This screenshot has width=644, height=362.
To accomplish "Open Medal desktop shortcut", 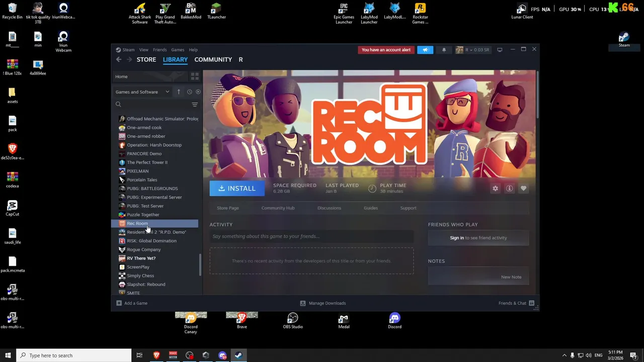I will click(x=344, y=321).
